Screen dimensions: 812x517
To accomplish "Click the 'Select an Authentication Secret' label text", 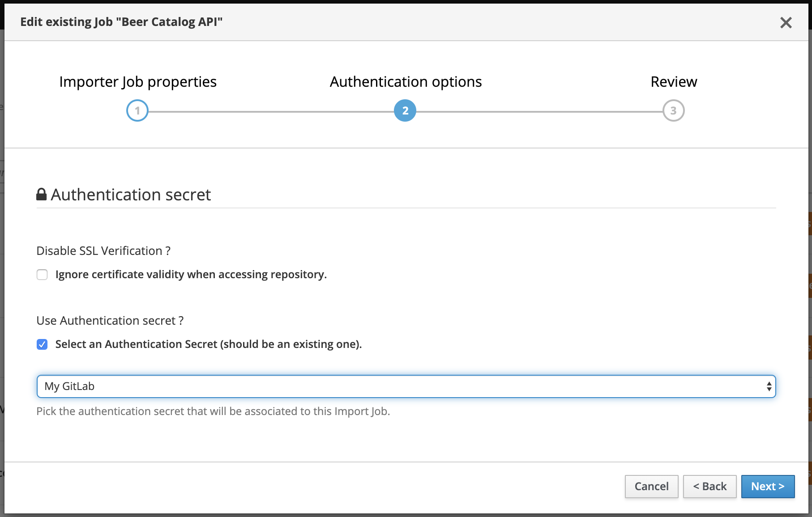I will pyautogui.click(x=208, y=344).
